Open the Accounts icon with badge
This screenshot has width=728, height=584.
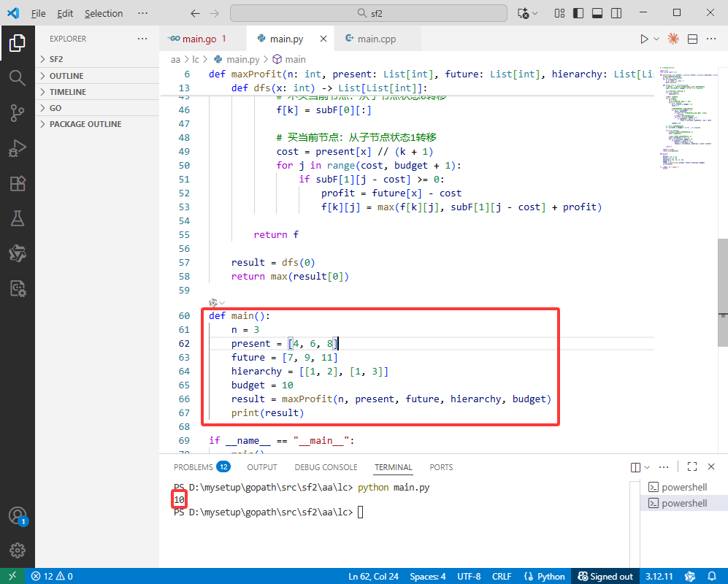[18, 516]
